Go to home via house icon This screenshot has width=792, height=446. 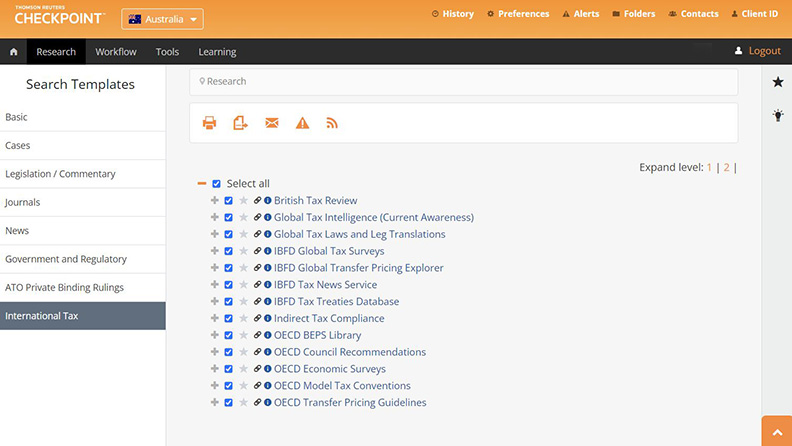click(x=13, y=52)
